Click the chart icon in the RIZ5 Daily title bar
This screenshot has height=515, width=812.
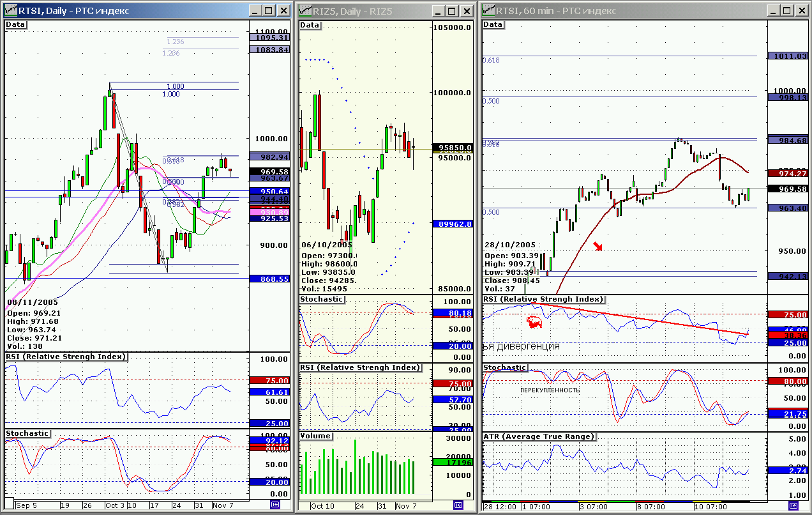coord(306,10)
